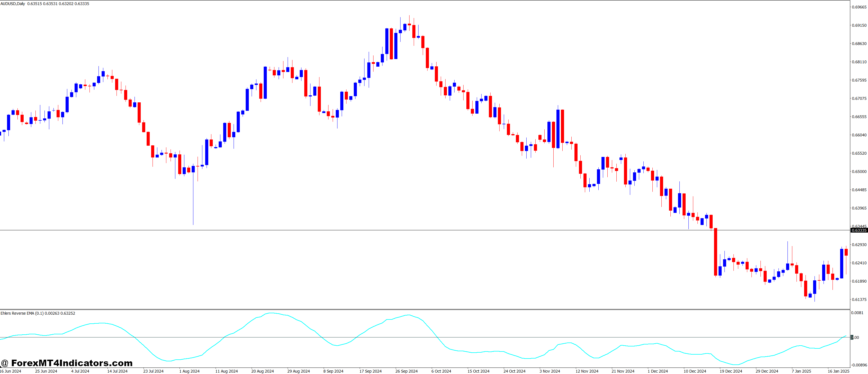Click the 16 Jun 2024 date axis label
Screen dimensions: 868x374
click(11, 371)
